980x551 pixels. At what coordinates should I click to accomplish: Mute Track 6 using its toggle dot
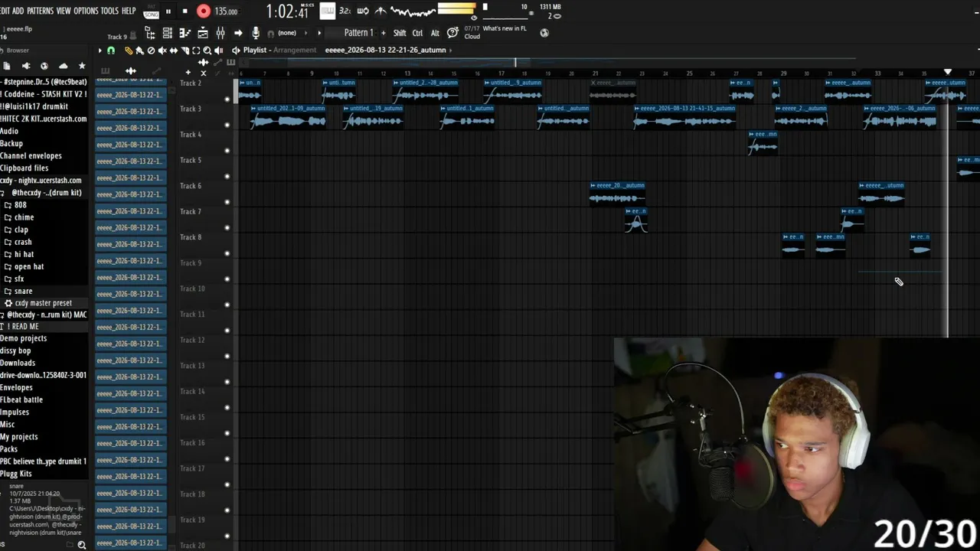pyautogui.click(x=227, y=202)
